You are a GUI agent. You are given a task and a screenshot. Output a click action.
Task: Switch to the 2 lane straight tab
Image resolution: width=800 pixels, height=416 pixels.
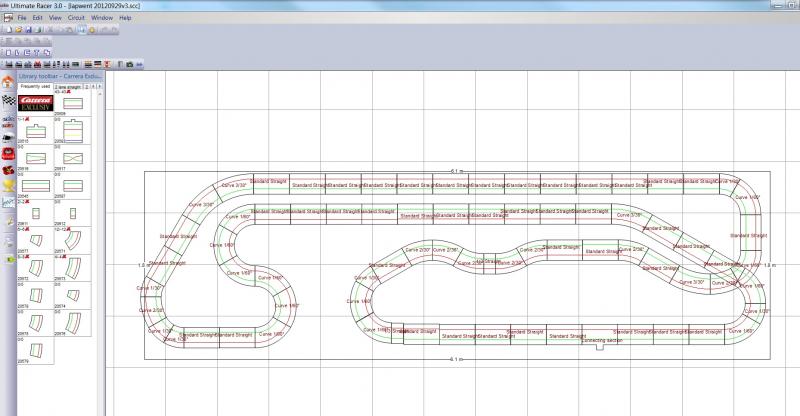click(69, 87)
